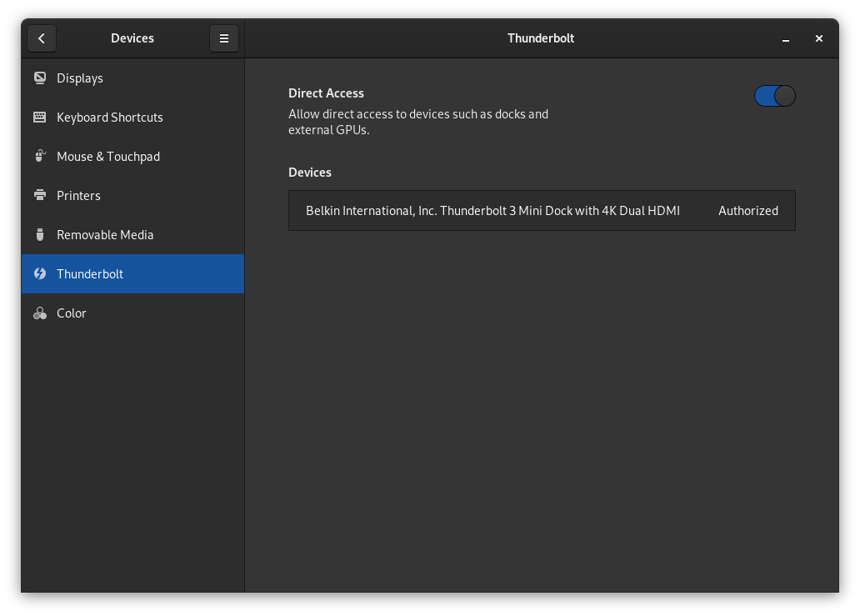Minimize the Thunderbolt settings window
The image size is (860, 616).
click(786, 38)
